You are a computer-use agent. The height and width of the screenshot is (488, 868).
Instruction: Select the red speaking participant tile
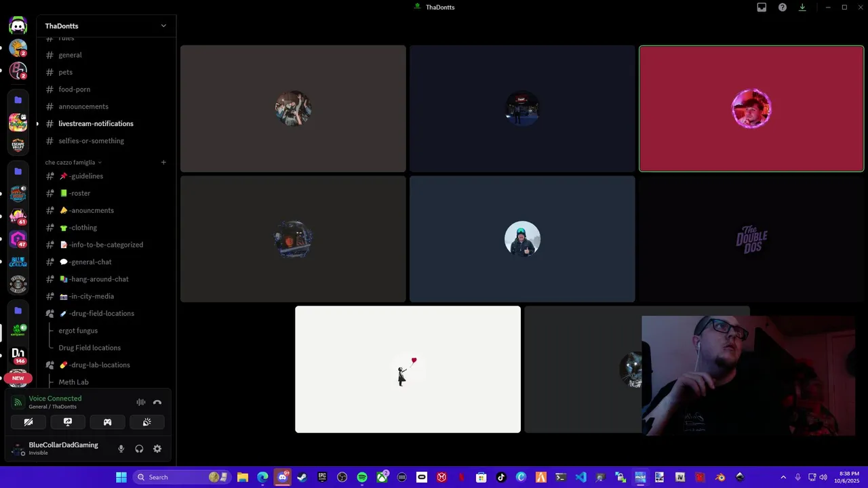click(x=751, y=108)
